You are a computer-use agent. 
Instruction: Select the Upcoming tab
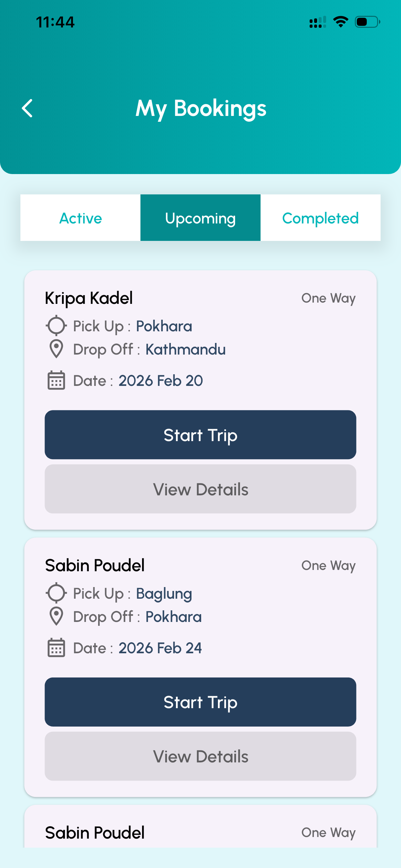pos(200,218)
